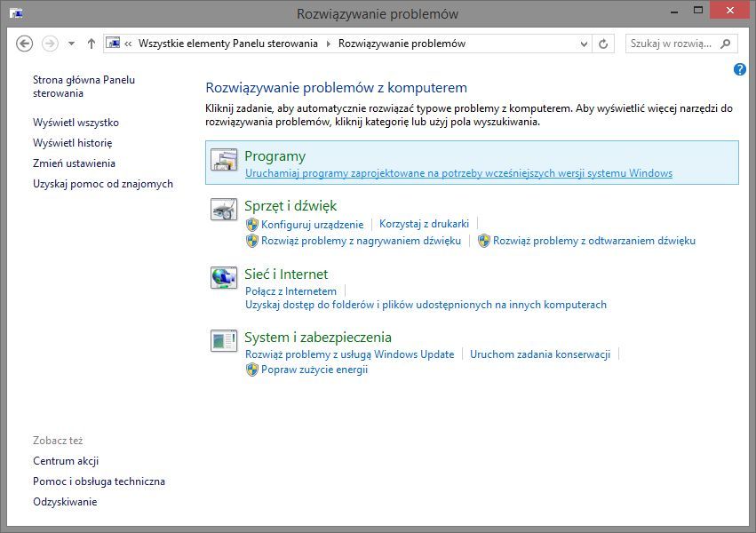This screenshot has height=533, width=756.
Task: Click the Control Panel icon in address bar
Action: click(113, 43)
